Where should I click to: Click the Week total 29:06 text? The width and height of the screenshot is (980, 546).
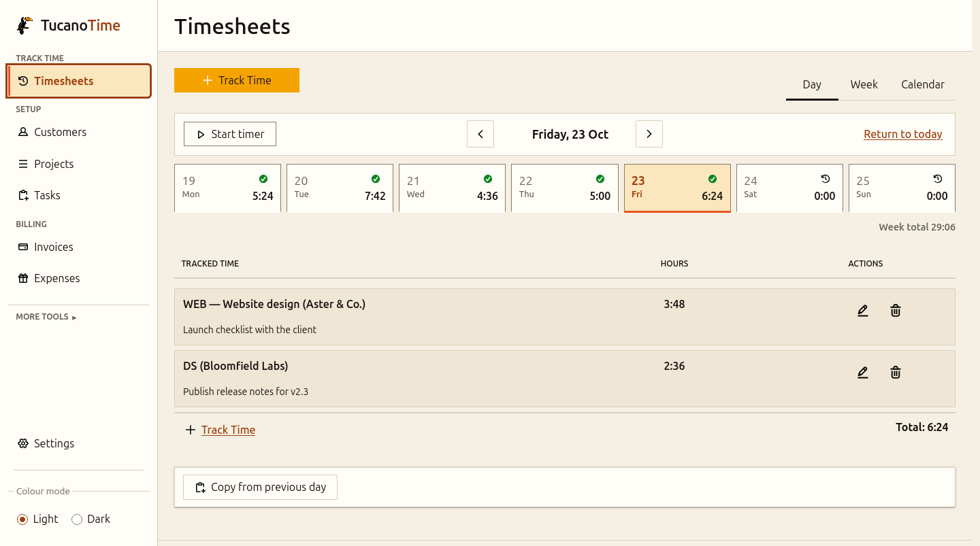pyautogui.click(x=917, y=227)
